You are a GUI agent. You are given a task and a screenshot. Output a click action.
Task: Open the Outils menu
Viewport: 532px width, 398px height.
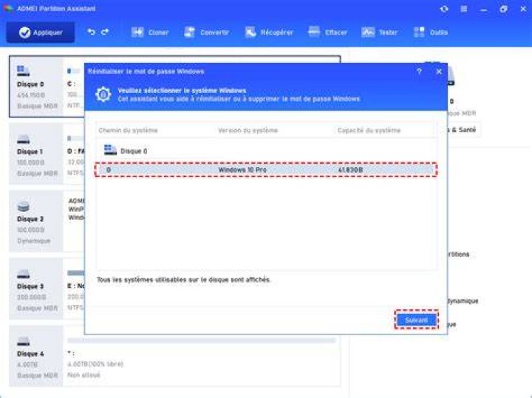pyautogui.click(x=431, y=32)
